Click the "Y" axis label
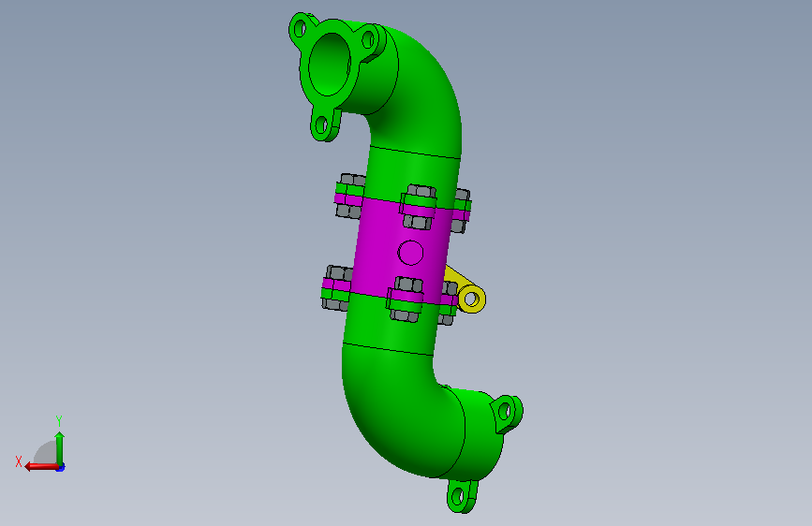Image resolution: width=812 pixels, height=526 pixels. pyautogui.click(x=59, y=421)
